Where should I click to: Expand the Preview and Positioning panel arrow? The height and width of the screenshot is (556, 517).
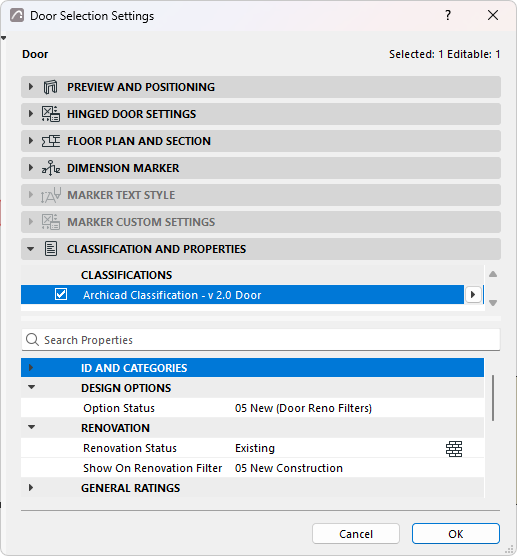point(31,87)
